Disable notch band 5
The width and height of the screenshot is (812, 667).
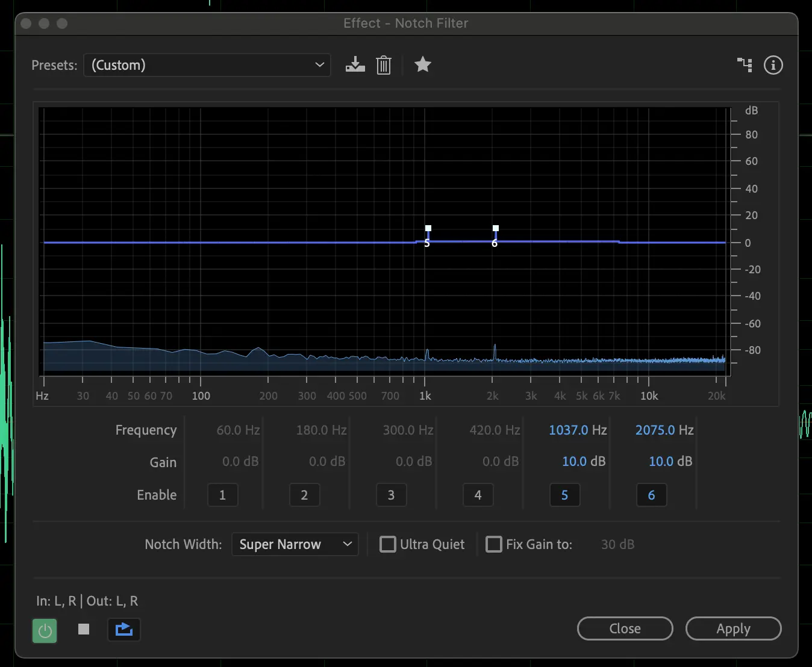[x=564, y=495]
